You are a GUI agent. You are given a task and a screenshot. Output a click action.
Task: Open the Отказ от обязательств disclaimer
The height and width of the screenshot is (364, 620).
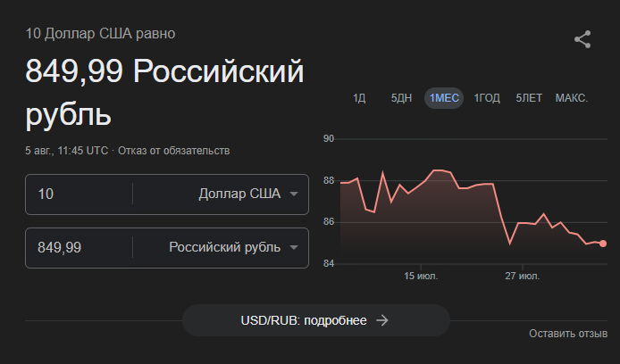tap(173, 151)
